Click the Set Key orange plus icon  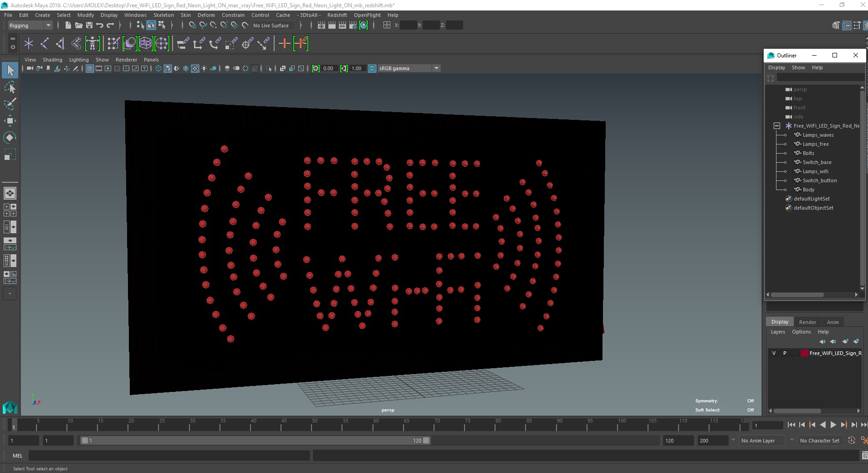(284, 44)
